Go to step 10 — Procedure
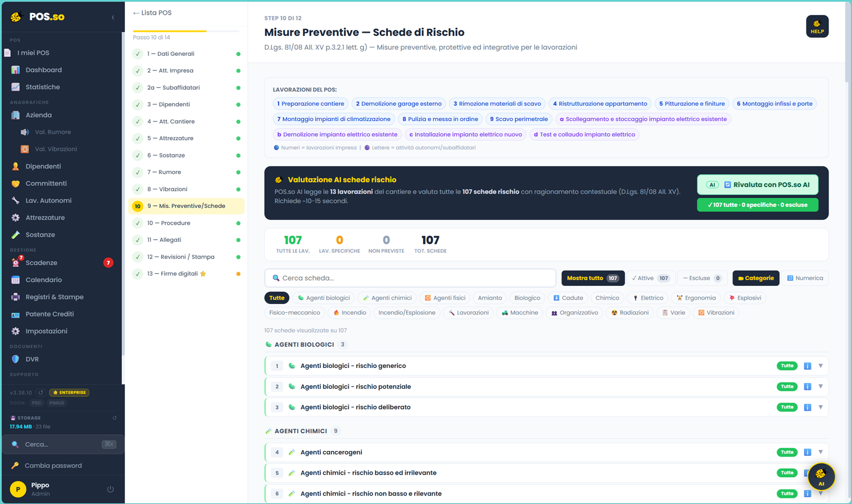 point(186,223)
